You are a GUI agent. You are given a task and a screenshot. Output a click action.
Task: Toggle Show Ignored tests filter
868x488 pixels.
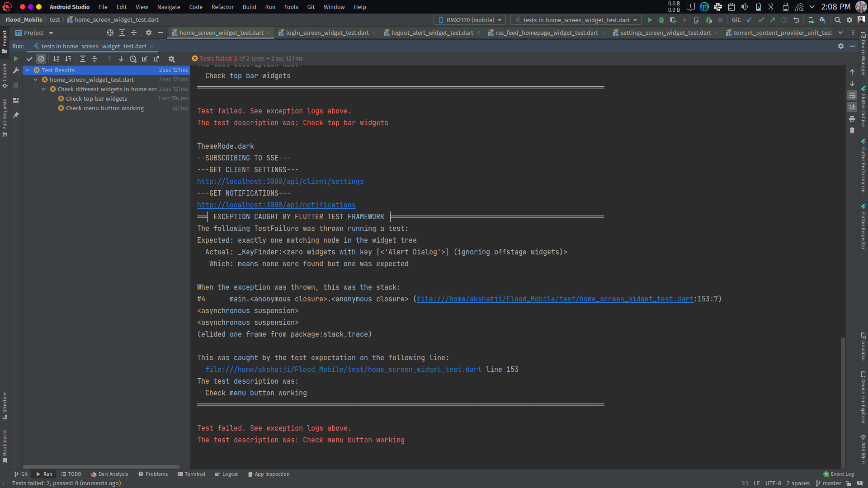(x=41, y=59)
